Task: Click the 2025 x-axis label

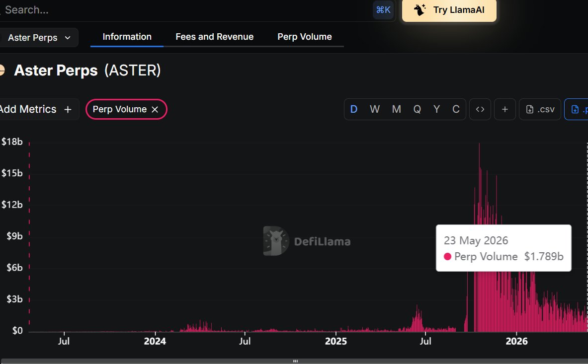Action: pyautogui.click(x=336, y=341)
